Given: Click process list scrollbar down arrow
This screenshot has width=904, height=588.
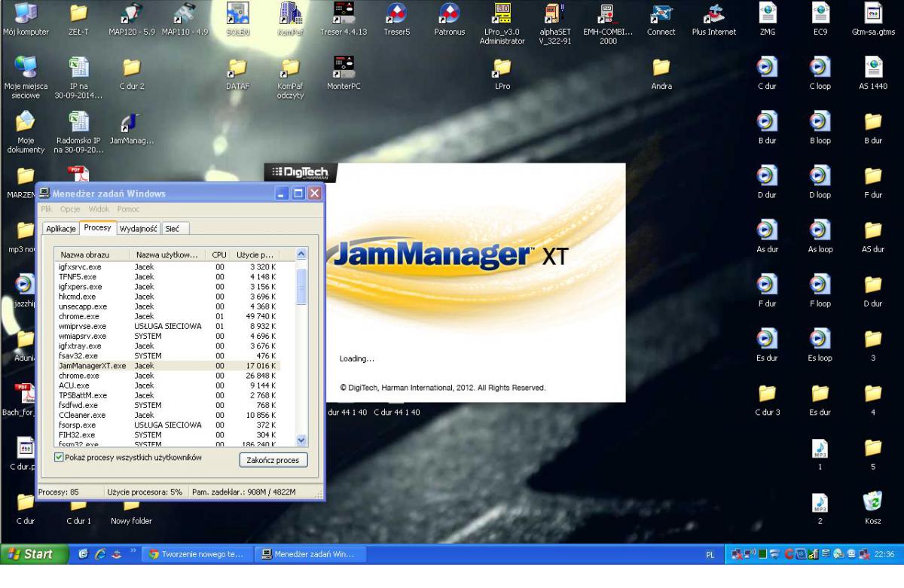Looking at the screenshot, I should pos(302,440).
